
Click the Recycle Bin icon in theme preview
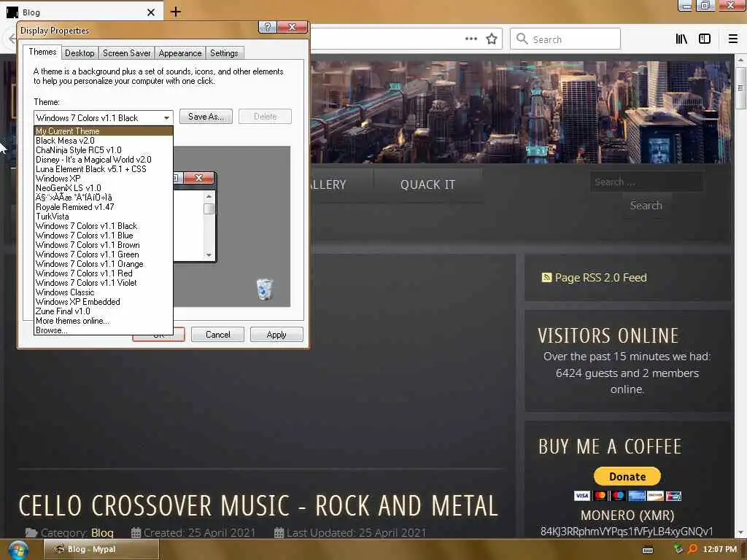[264, 289]
